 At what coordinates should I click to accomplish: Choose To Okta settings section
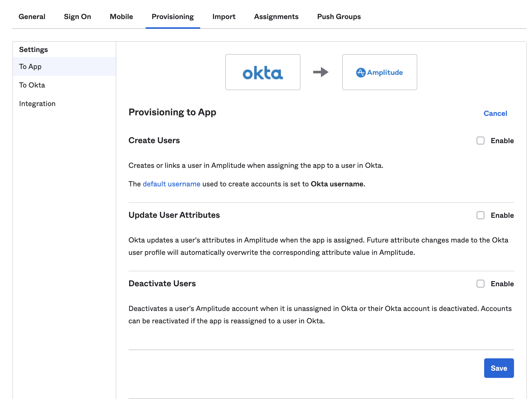[32, 85]
